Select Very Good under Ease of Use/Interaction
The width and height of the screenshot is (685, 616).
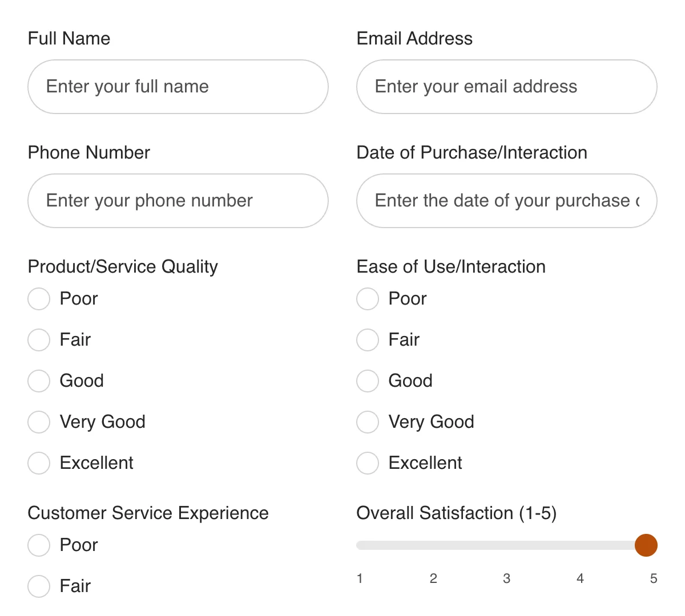pos(368,422)
